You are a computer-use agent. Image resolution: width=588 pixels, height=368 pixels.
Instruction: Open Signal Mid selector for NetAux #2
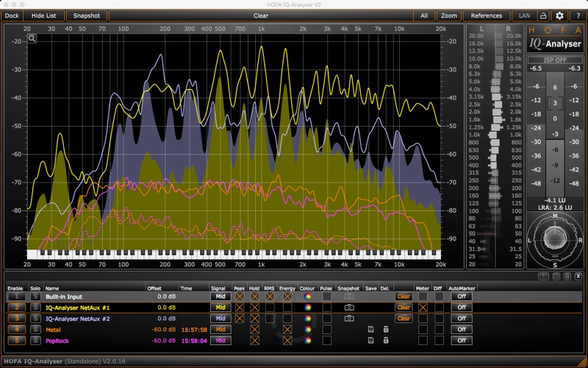click(220, 319)
